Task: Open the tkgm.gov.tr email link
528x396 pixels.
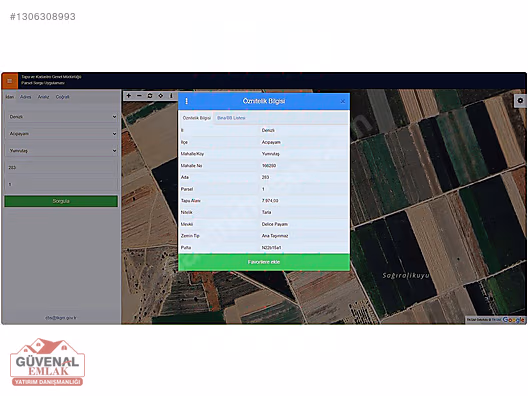Action: [x=61, y=318]
